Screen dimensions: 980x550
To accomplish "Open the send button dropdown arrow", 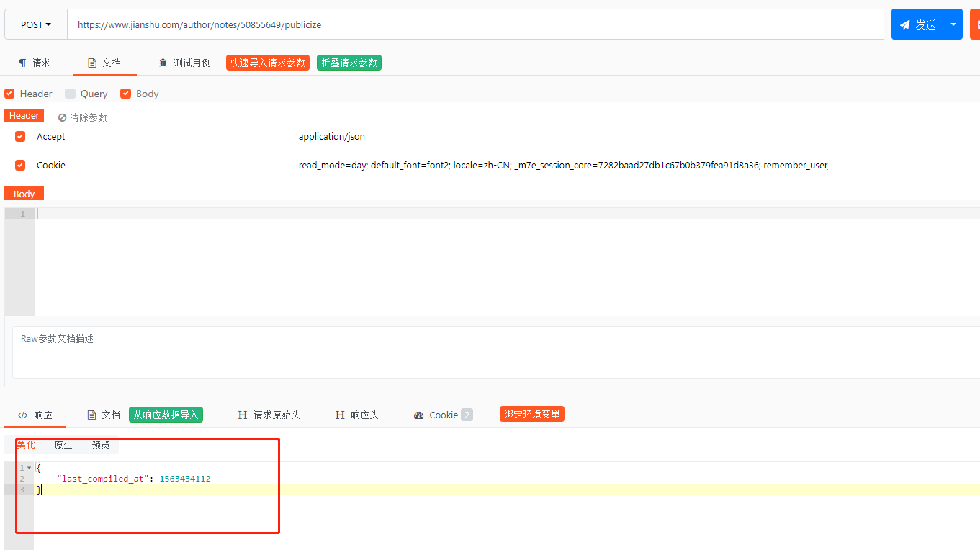I will (953, 24).
